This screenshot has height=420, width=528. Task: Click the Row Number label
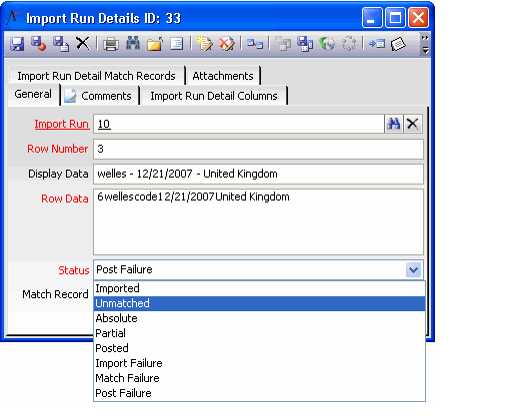point(58,149)
